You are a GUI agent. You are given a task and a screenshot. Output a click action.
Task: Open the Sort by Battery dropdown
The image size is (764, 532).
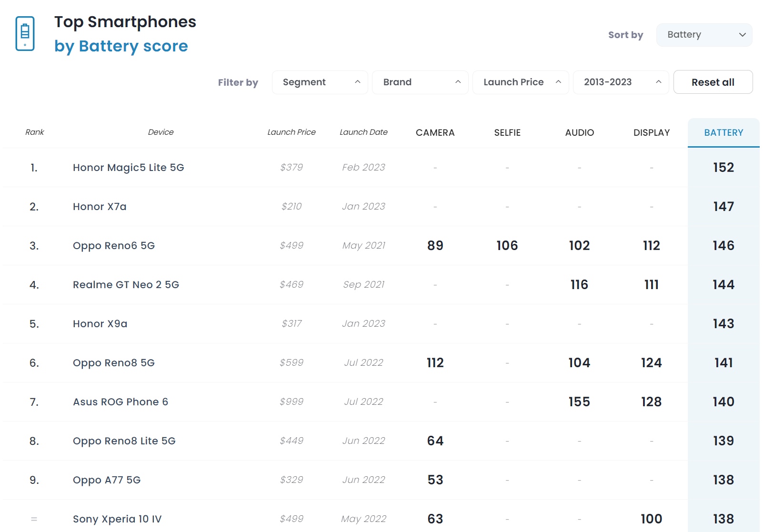pyautogui.click(x=704, y=35)
